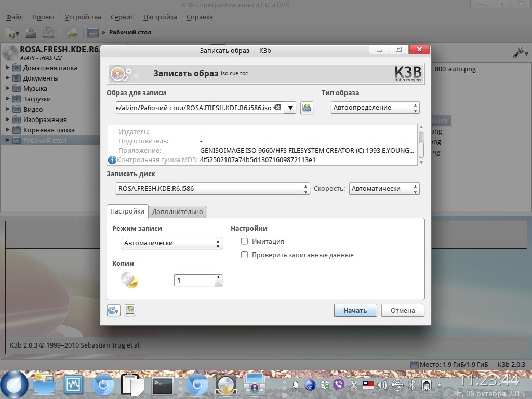Screen dimensions: 532x399
Task: Expand the Домашняя папка tree node
Action: coord(7,68)
